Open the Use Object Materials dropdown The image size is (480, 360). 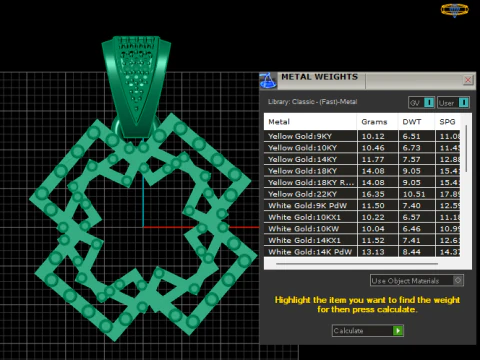[x=417, y=281]
